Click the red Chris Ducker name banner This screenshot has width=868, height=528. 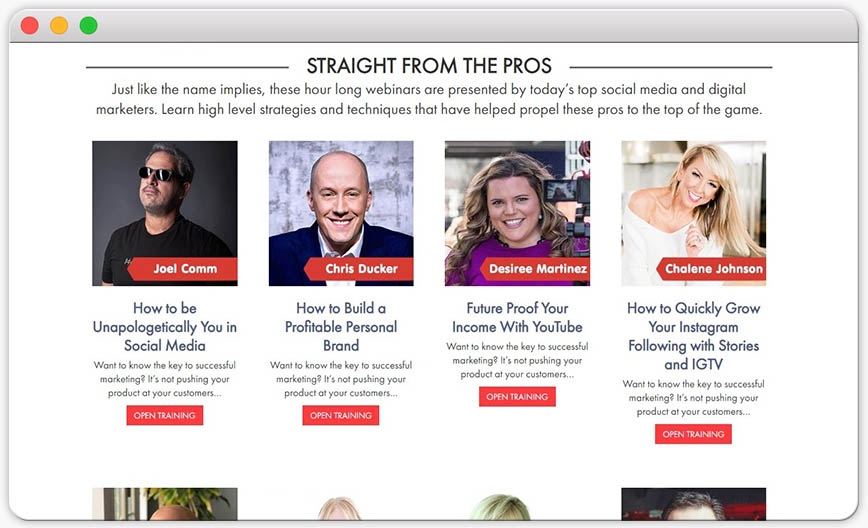359,269
